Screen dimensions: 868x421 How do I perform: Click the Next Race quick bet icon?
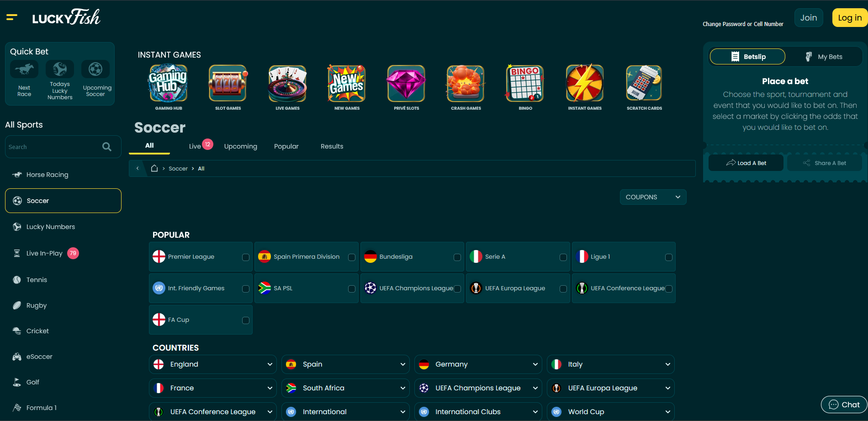tap(24, 70)
